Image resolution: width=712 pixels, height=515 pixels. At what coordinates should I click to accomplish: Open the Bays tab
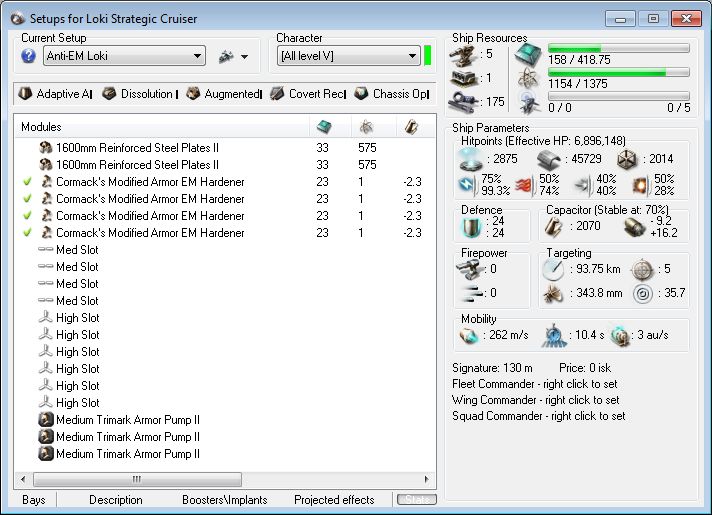point(34,500)
